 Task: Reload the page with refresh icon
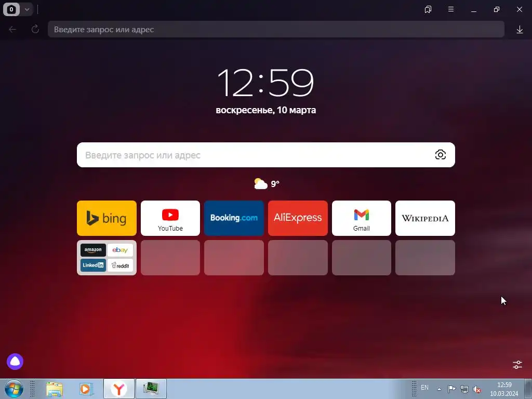[35, 29]
